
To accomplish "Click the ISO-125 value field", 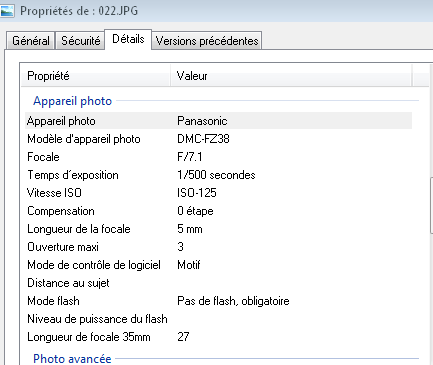I will pyautogui.click(x=197, y=193).
